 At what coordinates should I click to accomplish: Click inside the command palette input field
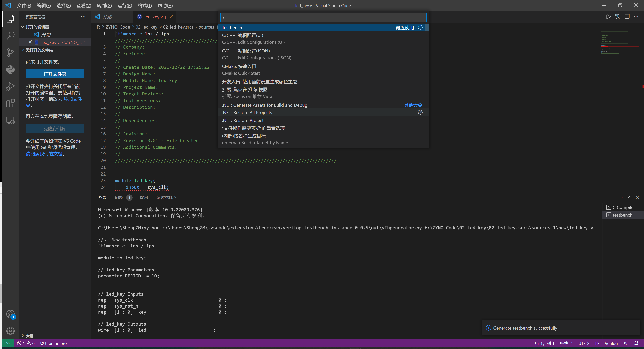click(x=323, y=17)
